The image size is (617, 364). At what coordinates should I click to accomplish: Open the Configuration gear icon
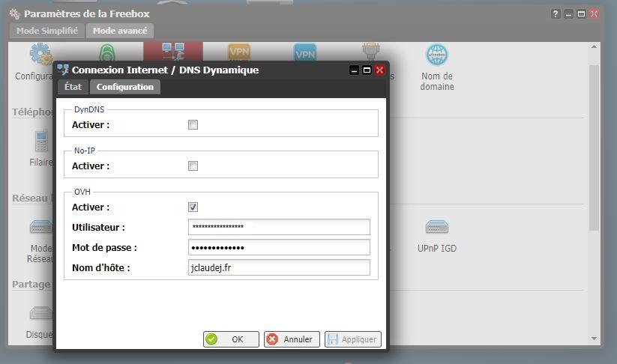pos(41,54)
